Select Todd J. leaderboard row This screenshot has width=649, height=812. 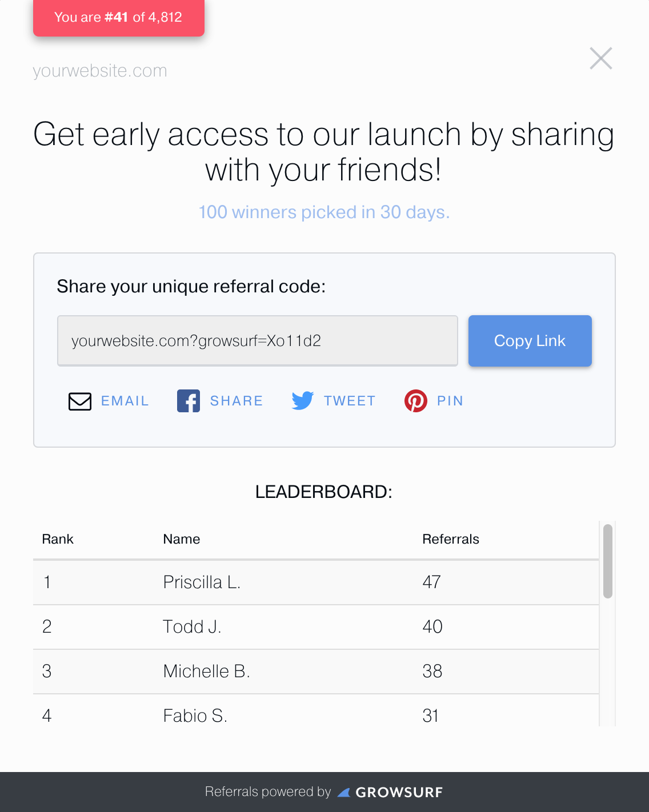(x=315, y=627)
